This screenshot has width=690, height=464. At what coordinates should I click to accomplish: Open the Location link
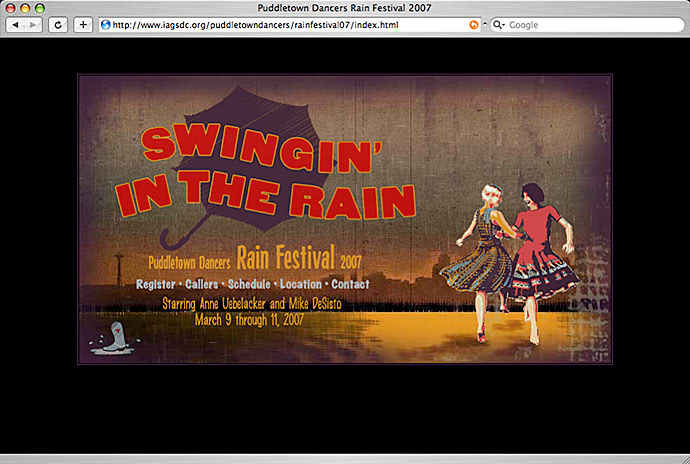pos(301,284)
